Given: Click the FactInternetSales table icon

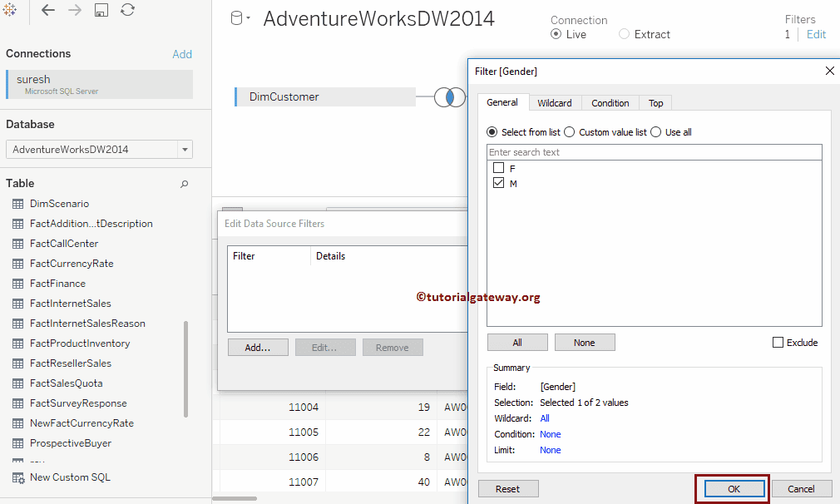Looking at the screenshot, I should [17, 304].
